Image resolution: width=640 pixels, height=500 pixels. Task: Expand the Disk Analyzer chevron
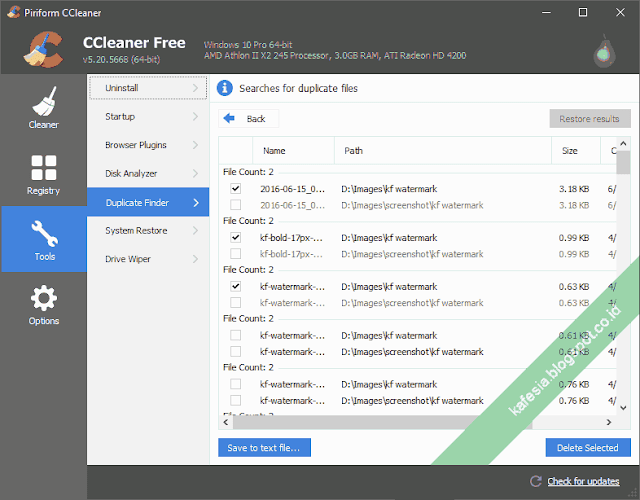[x=196, y=173]
